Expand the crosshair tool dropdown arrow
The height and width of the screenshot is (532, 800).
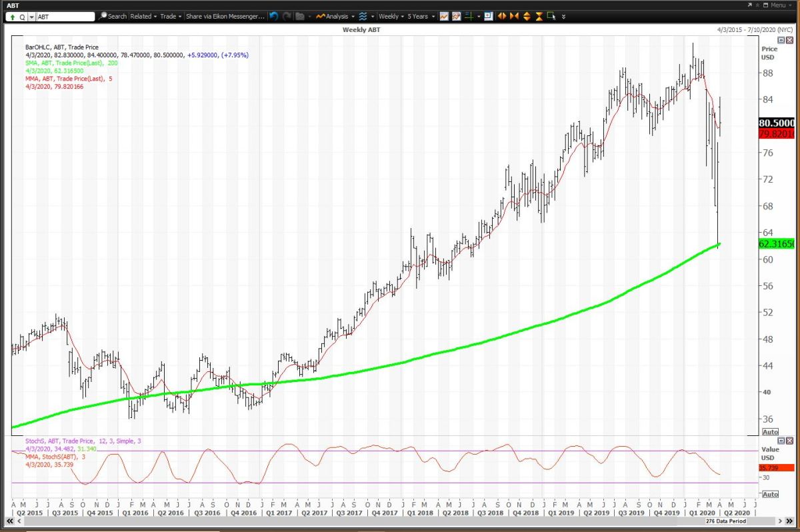pyautogui.click(x=479, y=16)
